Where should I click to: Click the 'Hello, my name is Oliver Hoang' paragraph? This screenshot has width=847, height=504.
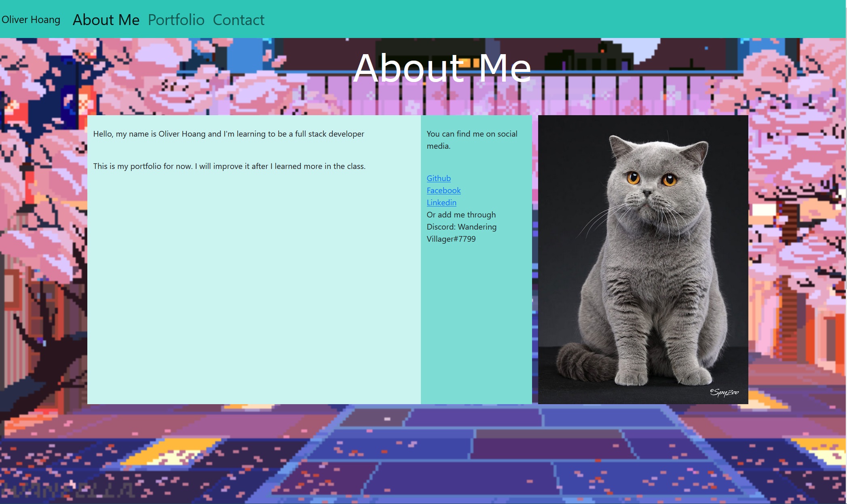(228, 134)
